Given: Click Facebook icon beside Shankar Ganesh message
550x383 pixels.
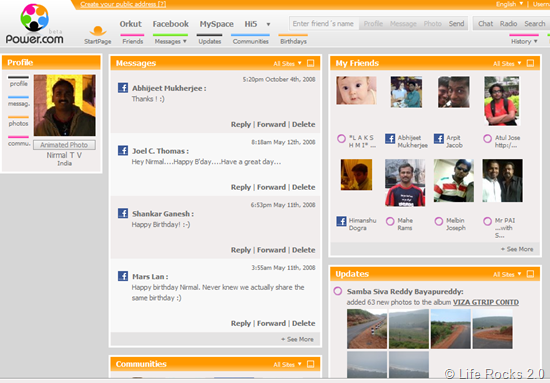Looking at the screenshot, I should 123,213.
